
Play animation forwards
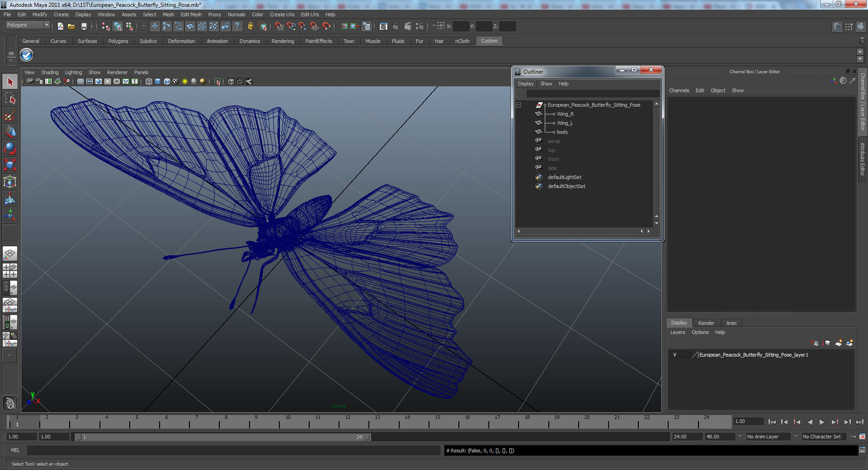pos(822,422)
